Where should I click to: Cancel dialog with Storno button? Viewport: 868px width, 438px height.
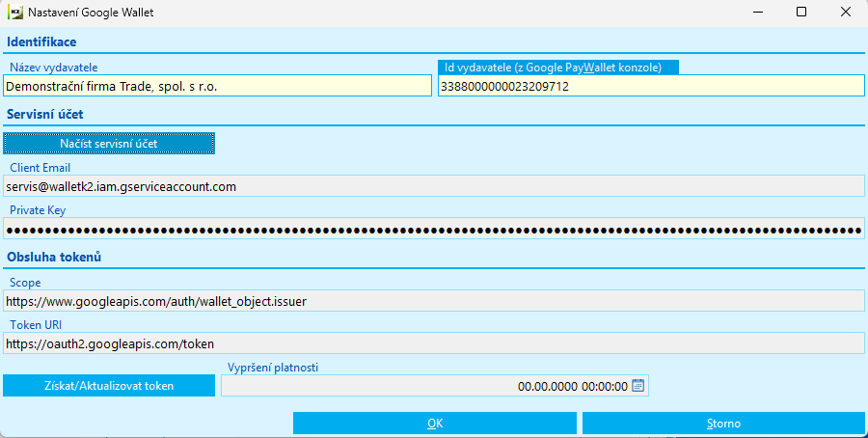[x=723, y=424]
